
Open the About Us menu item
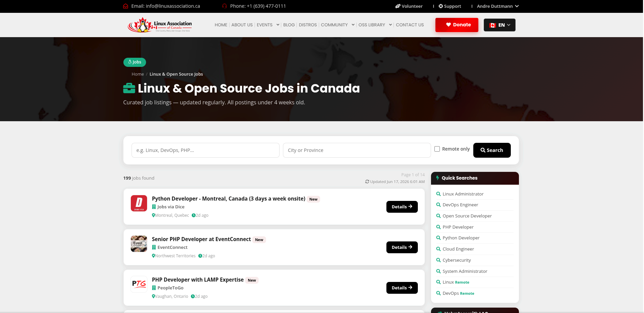coord(242,25)
